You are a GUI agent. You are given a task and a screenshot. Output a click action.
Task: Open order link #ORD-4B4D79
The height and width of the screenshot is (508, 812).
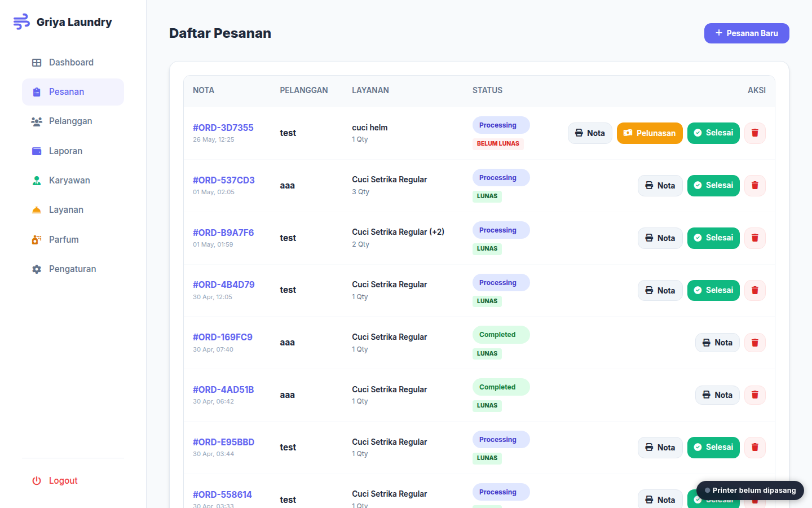224,284
